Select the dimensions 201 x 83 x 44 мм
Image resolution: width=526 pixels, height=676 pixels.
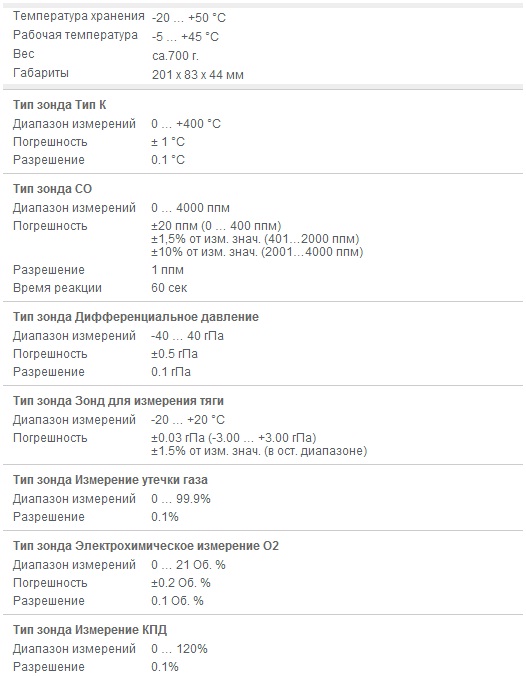click(x=197, y=75)
